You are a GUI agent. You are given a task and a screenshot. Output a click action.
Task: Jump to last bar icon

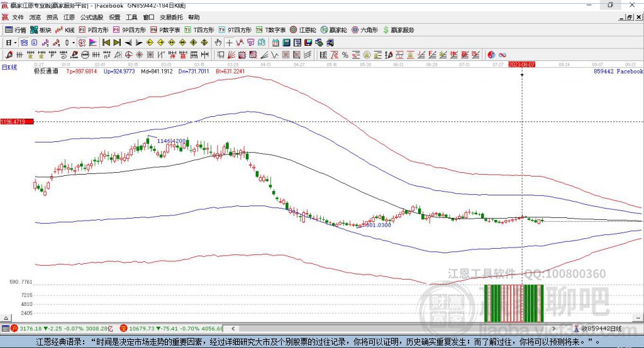[x=117, y=43]
